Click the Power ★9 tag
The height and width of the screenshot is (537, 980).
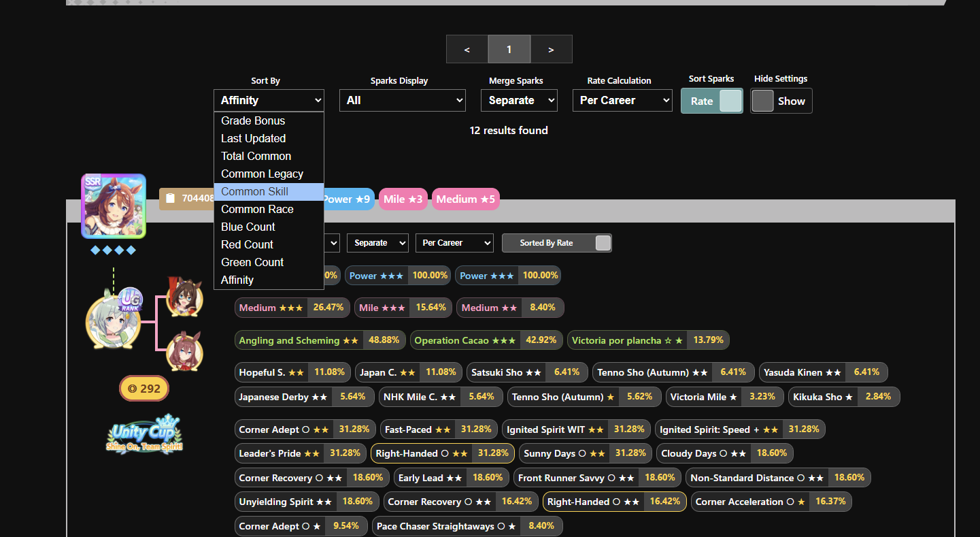coord(348,199)
